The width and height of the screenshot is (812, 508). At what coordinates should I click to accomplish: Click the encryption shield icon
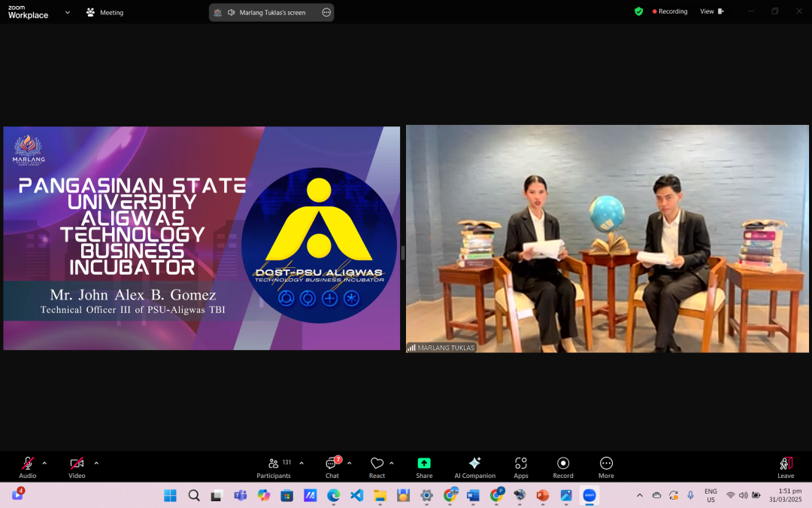[x=638, y=11]
